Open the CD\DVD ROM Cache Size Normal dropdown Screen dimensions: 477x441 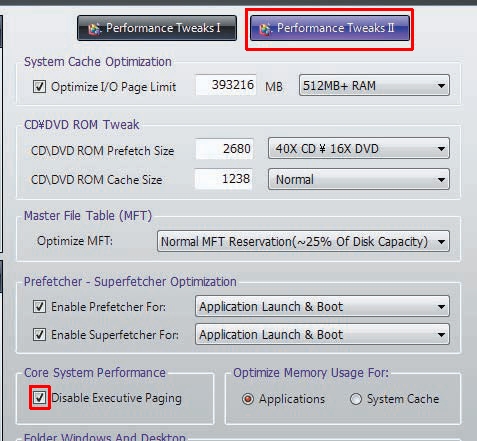pos(359,179)
